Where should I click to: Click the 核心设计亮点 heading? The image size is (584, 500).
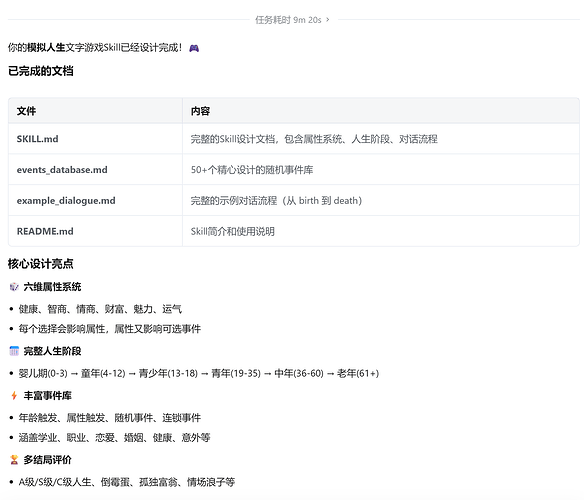click(41, 264)
